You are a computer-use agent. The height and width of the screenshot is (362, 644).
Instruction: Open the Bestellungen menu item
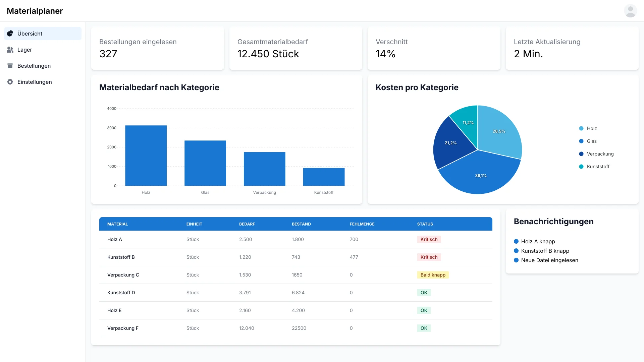point(34,66)
